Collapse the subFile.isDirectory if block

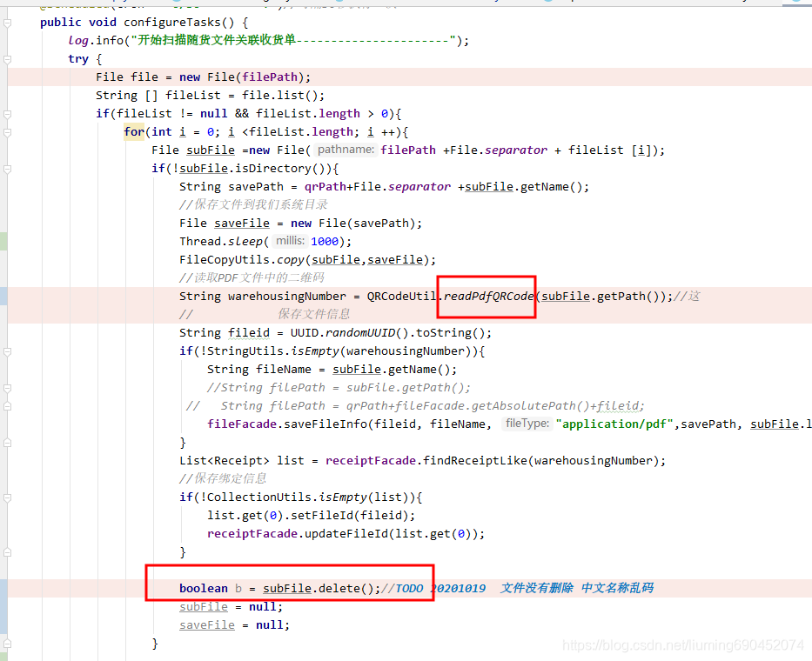(x=7, y=168)
